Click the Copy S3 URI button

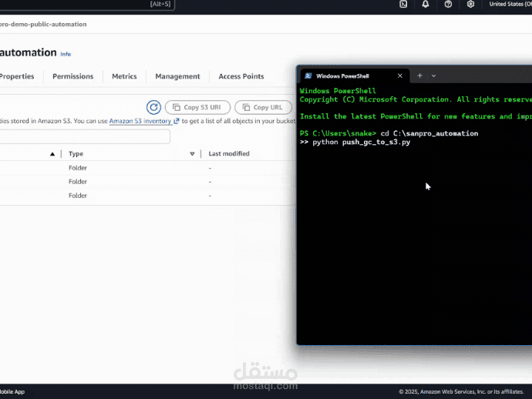coord(197,108)
